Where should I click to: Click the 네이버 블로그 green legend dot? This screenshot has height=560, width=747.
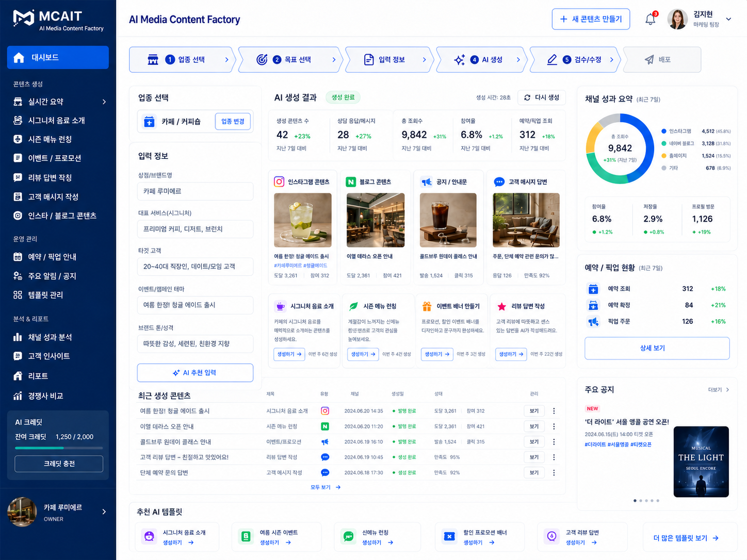pos(664,143)
